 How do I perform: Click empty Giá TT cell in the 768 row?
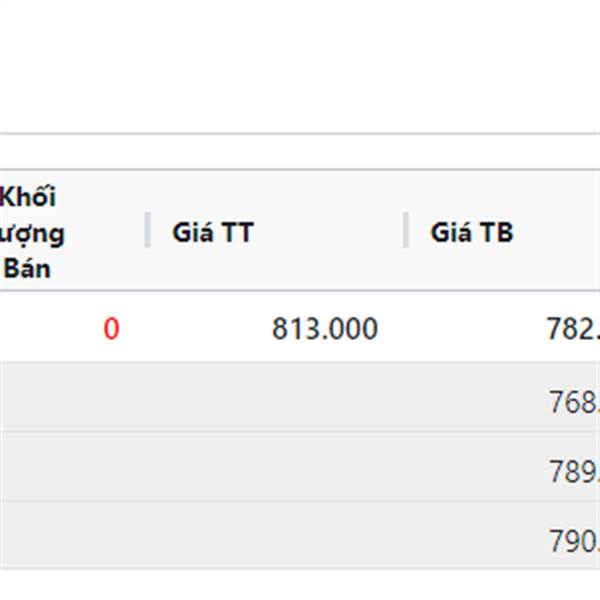click(x=277, y=397)
